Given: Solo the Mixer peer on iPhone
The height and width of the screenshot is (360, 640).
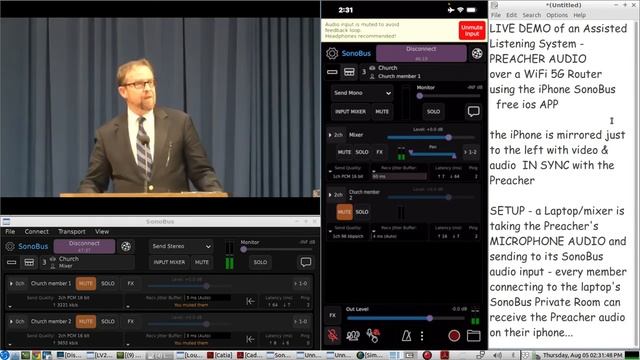Looking at the screenshot, I should 362,152.
